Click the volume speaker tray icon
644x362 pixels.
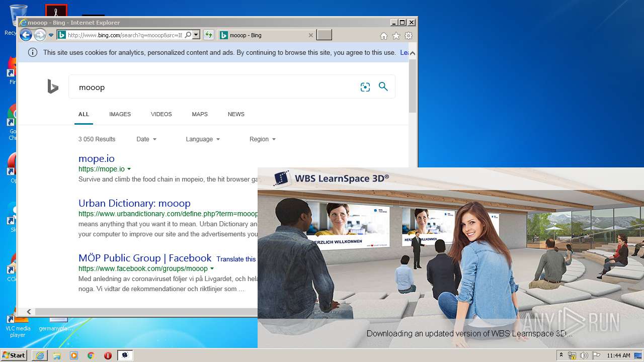point(584,355)
